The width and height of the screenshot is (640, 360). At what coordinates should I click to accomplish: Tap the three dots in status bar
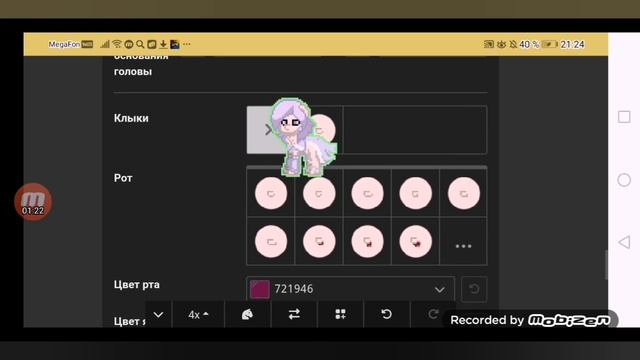(187, 44)
